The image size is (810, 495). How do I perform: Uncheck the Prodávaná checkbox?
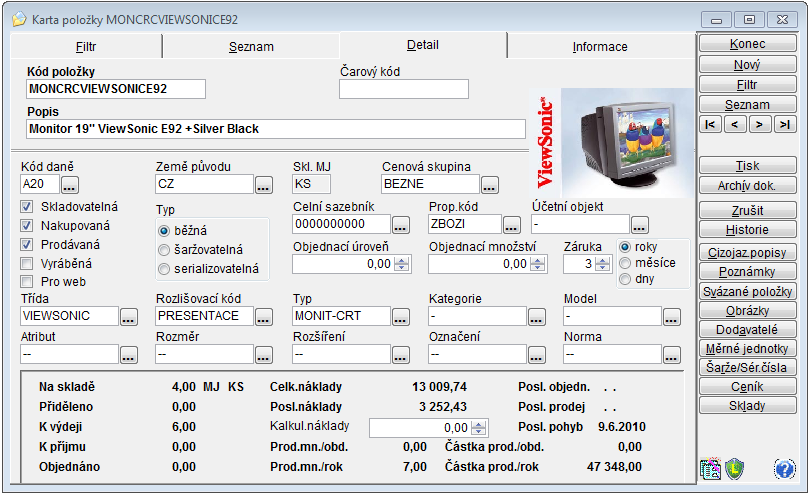coord(26,245)
